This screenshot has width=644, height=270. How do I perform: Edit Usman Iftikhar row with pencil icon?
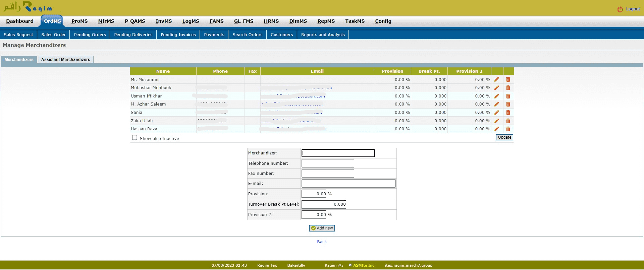(x=496, y=96)
